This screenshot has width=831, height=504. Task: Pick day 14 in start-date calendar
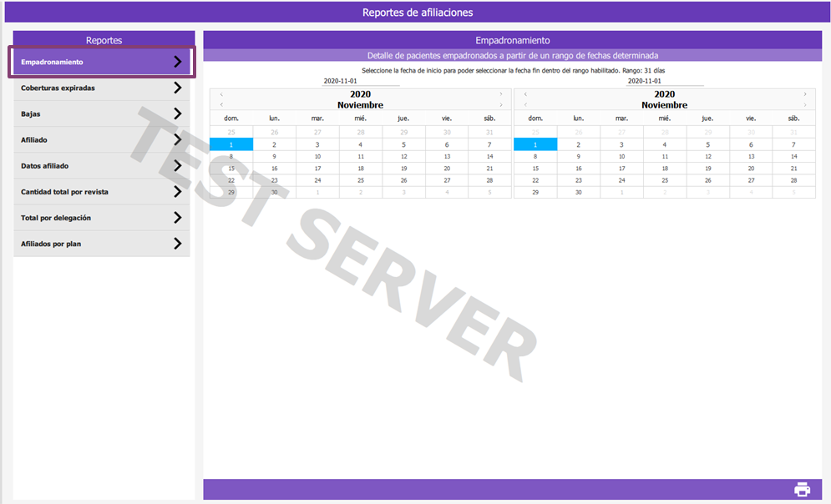(489, 157)
